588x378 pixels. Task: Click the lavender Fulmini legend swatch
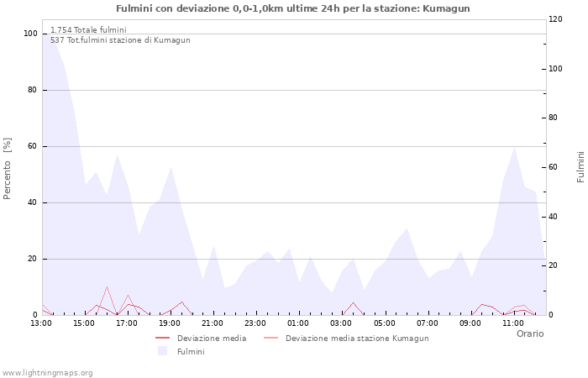[x=162, y=351]
